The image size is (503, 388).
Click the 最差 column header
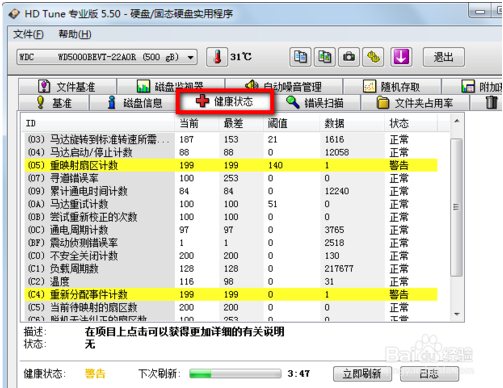point(242,123)
